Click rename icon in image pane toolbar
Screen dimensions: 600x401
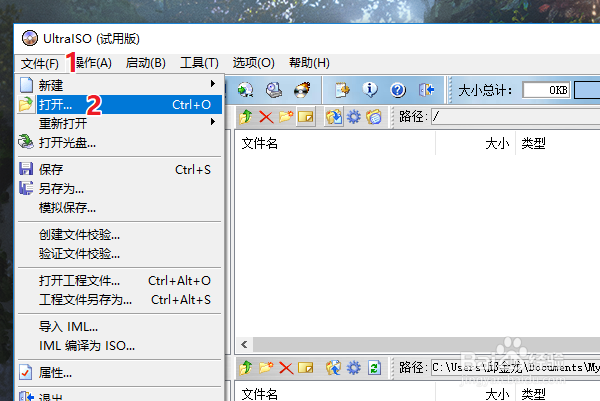click(x=306, y=117)
